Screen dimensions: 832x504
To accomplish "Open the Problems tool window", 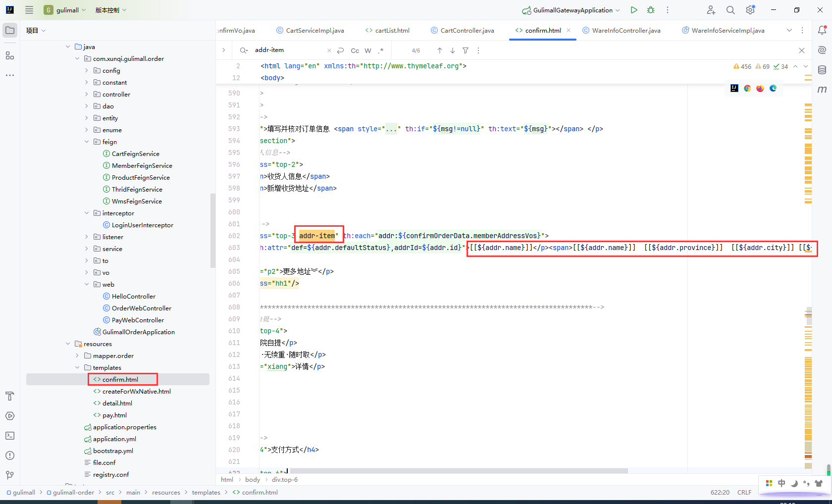I will (10, 455).
